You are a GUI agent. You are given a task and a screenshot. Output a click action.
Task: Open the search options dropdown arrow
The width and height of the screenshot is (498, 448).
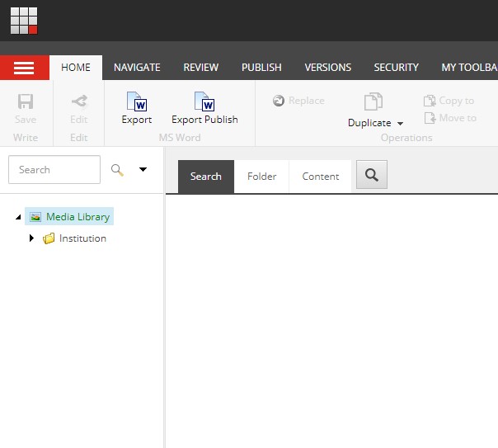tap(143, 170)
